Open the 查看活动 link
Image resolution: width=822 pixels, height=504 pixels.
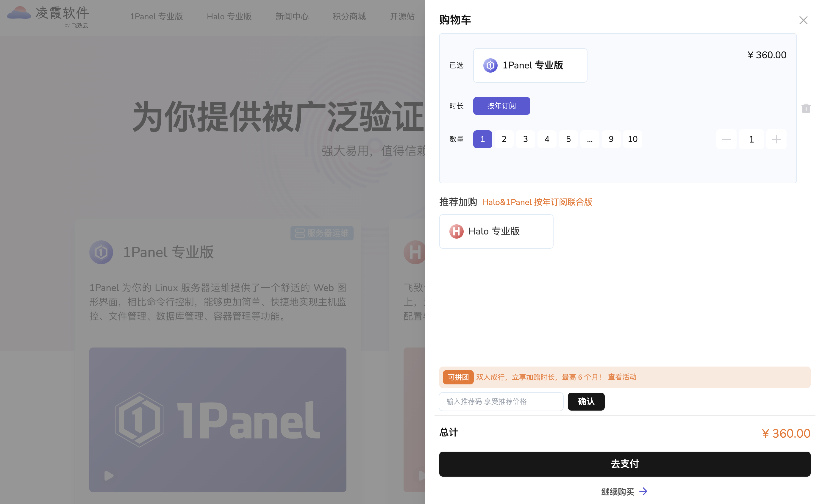[x=622, y=377]
